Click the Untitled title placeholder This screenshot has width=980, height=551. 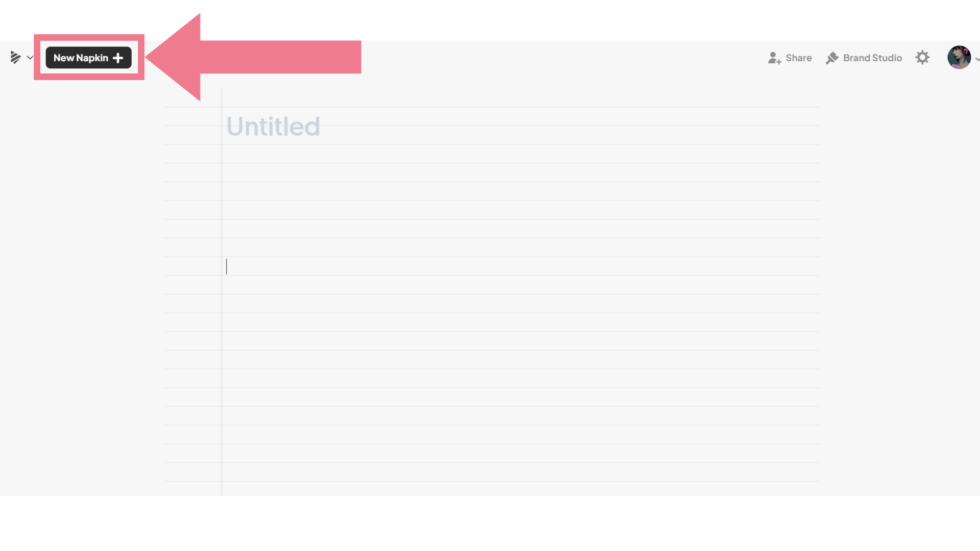point(273,127)
